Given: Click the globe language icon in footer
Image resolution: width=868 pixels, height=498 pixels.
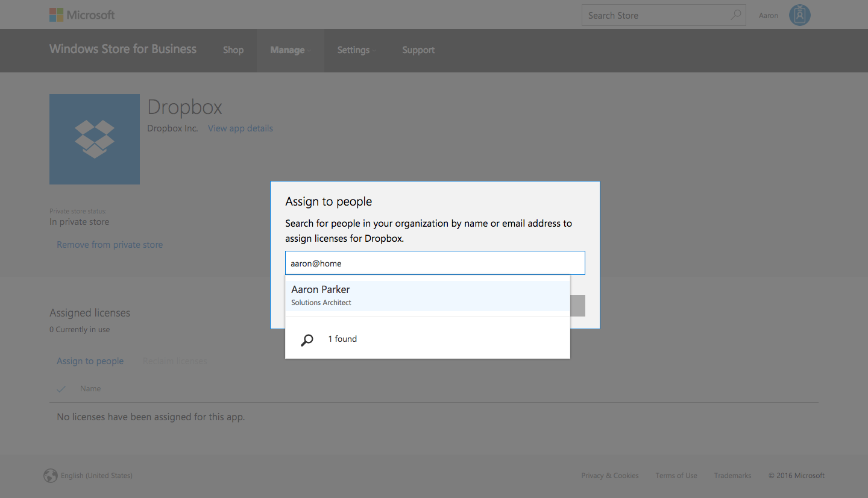Looking at the screenshot, I should coord(51,476).
